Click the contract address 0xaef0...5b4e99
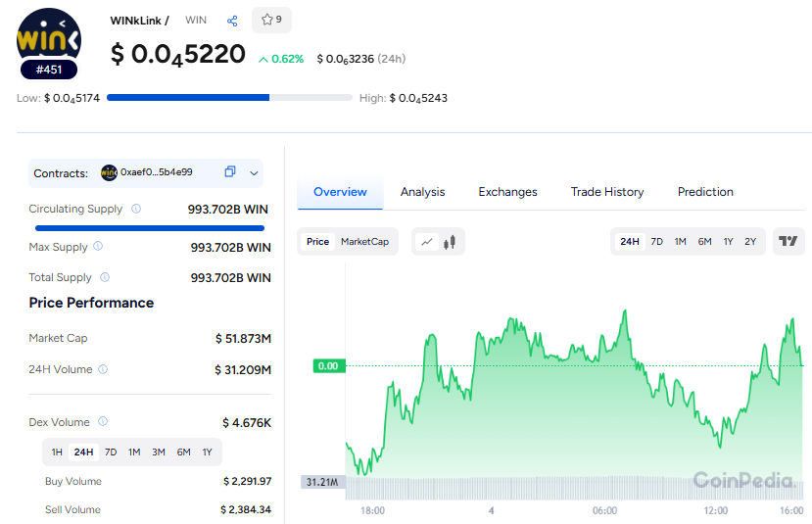Viewport: 812px width, 524px height. click(x=157, y=172)
